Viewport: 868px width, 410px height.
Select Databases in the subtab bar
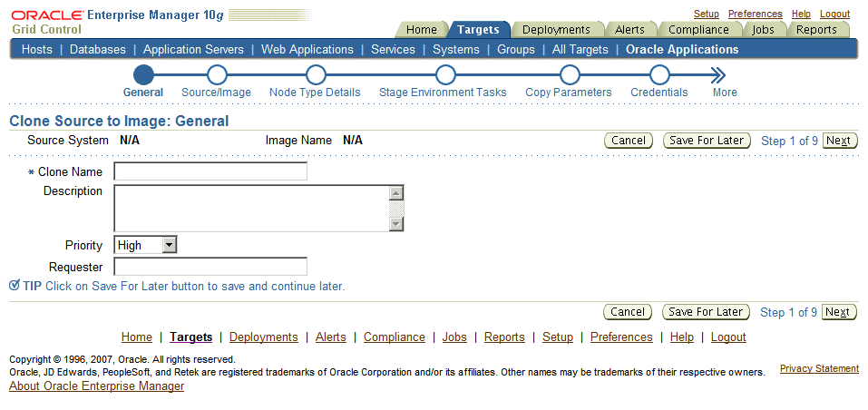tap(97, 49)
